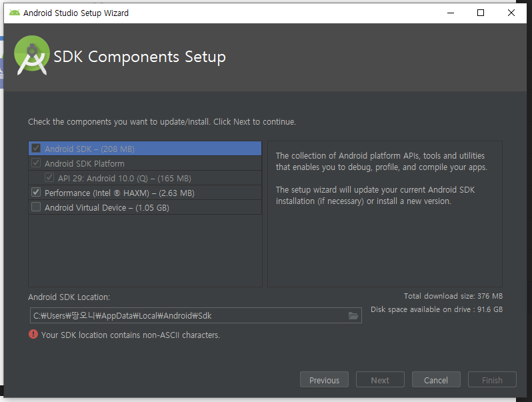Click the red error icon beside non-ASCII warning
This screenshot has height=402, width=532.
[x=33, y=335]
